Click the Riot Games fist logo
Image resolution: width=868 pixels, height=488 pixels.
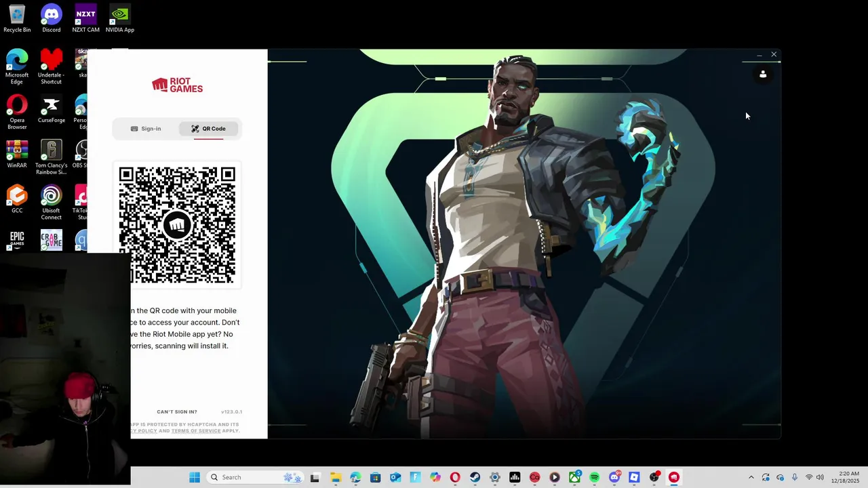(x=177, y=85)
